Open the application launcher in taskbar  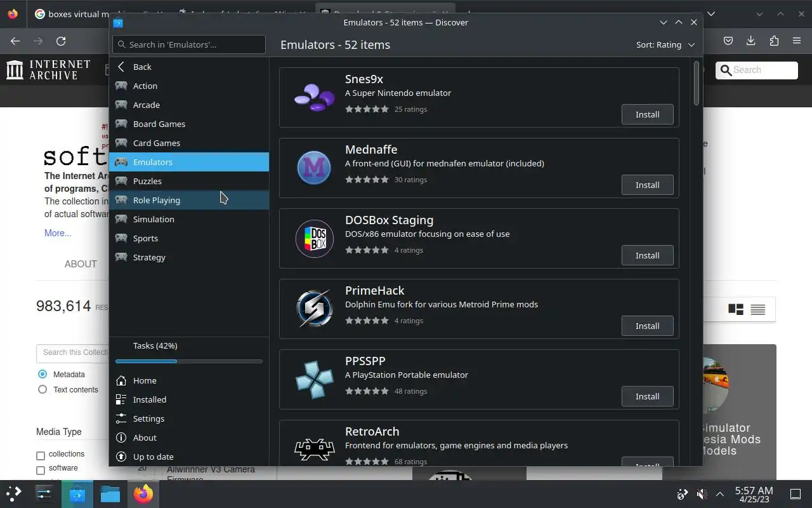[x=14, y=493]
